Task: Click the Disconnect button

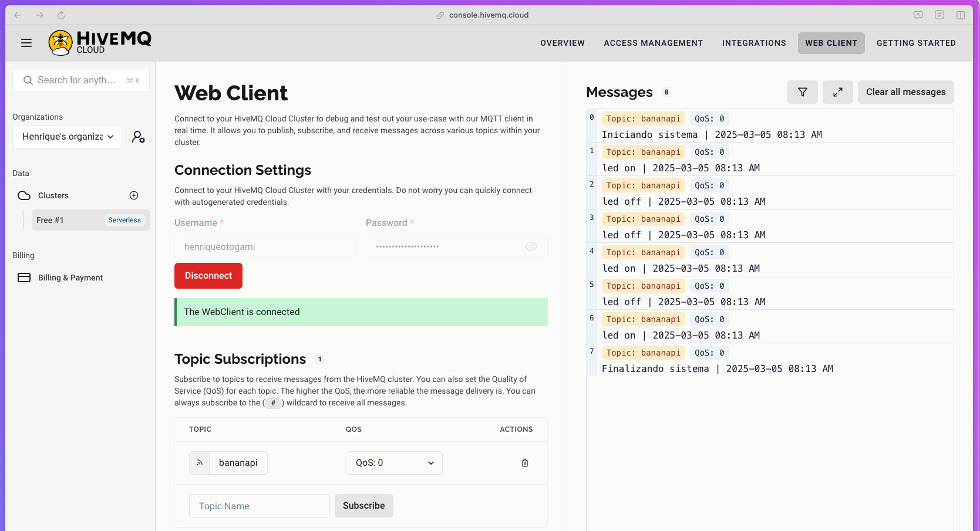Action: pos(208,276)
